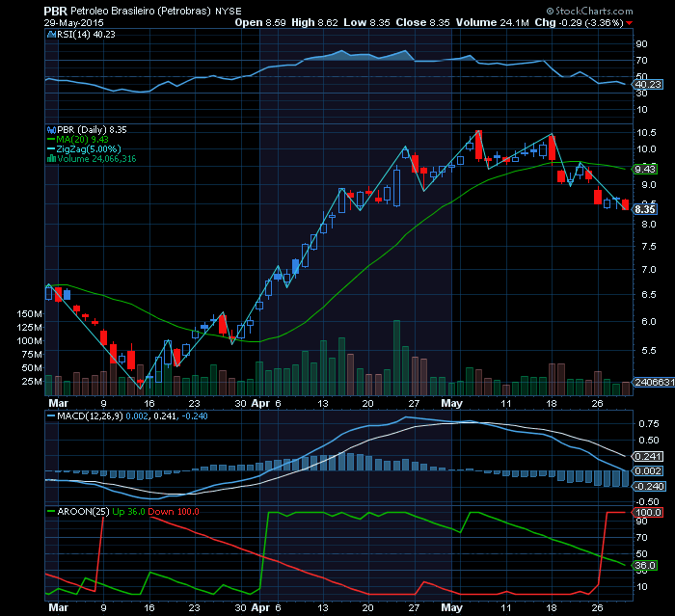Image resolution: width=675 pixels, height=616 pixels.
Task: Click the Open 8.59 value
Action: click(260, 22)
